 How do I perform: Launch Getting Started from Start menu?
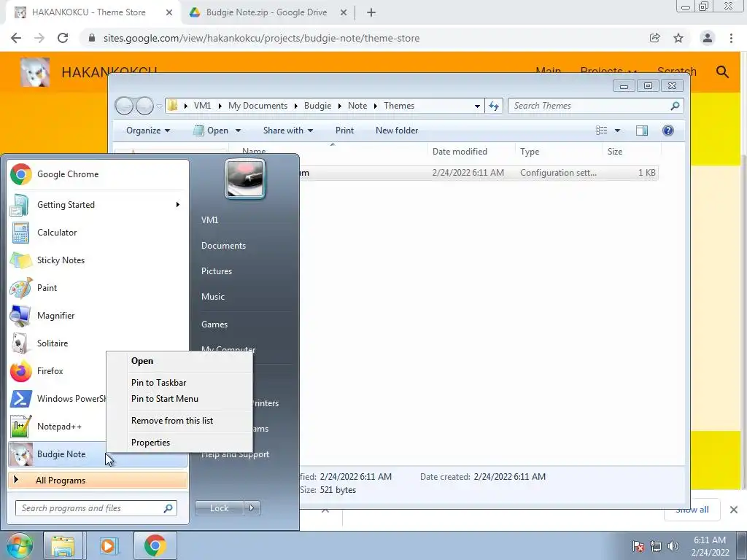[98, 205]
